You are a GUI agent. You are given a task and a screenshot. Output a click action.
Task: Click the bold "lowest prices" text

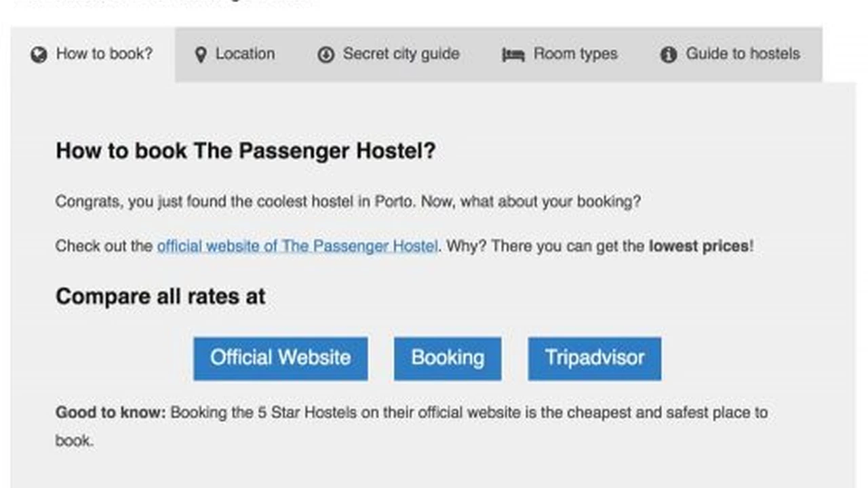coord(698,246)
